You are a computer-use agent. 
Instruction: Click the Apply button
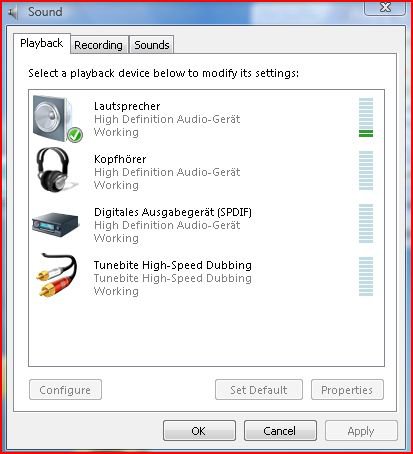[361, 431]
